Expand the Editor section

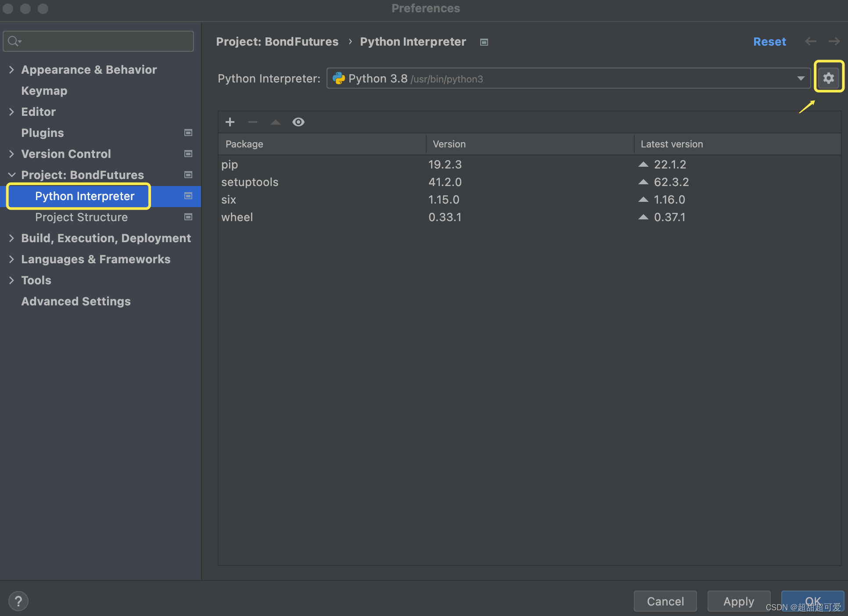pyautogui.click(x=12, y=112)
